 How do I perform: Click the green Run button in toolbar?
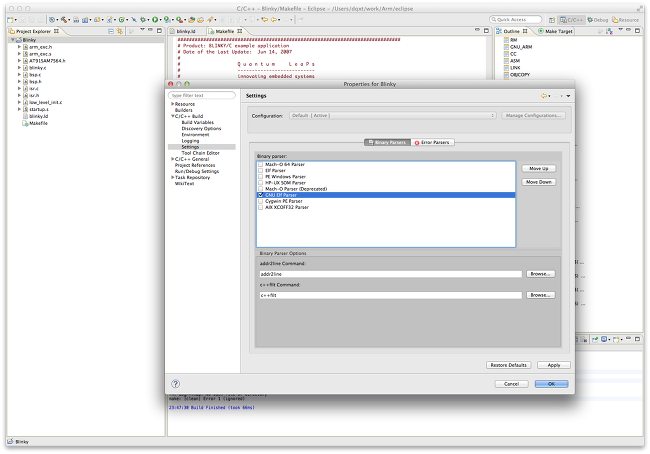155,19
